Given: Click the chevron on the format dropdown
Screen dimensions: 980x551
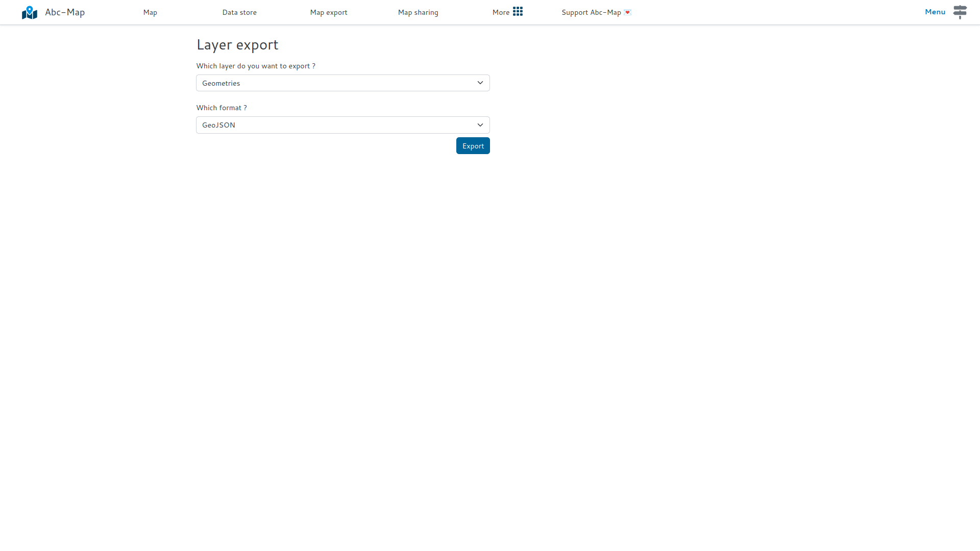Looking at the screenshot, I should [480, 124].
